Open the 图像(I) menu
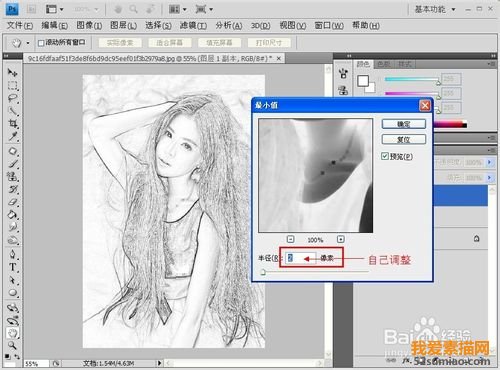This screenshot has width=500, height=370. tap(89, 25)
